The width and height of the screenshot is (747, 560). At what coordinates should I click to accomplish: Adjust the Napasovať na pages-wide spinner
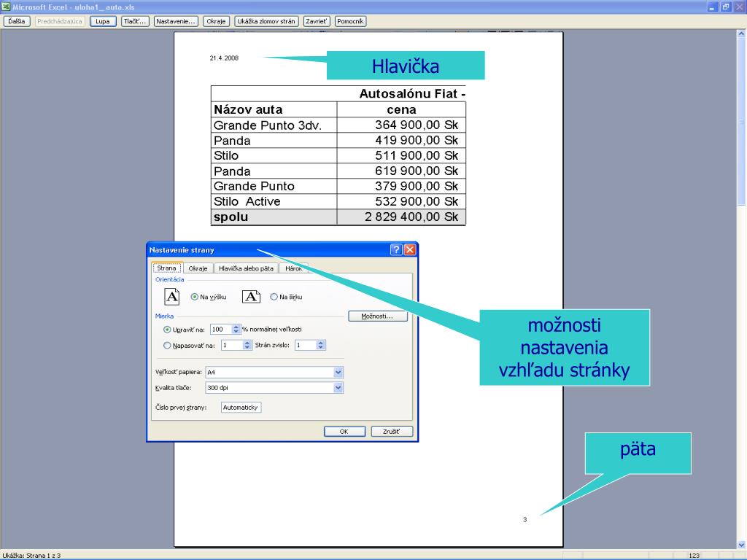(247, 345)
